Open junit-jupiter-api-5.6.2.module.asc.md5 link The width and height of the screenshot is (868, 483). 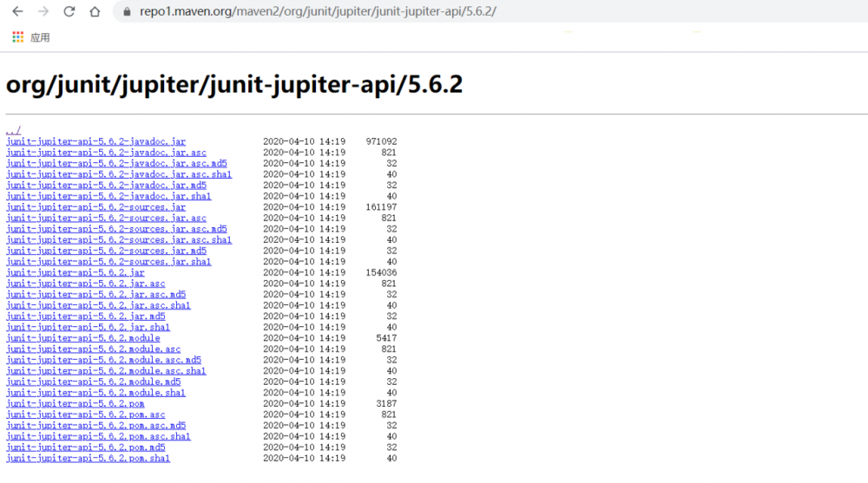click(103, 360)
